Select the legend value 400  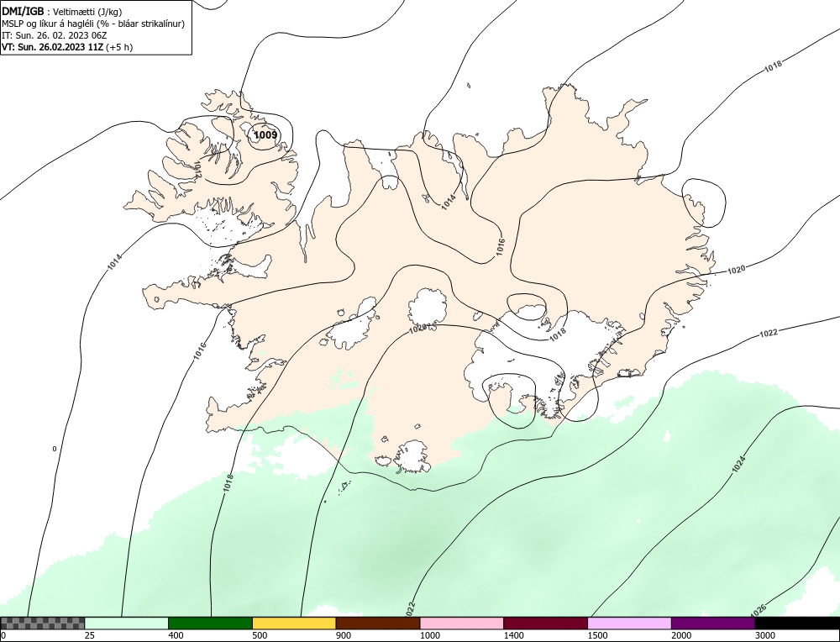coord(176,635)
